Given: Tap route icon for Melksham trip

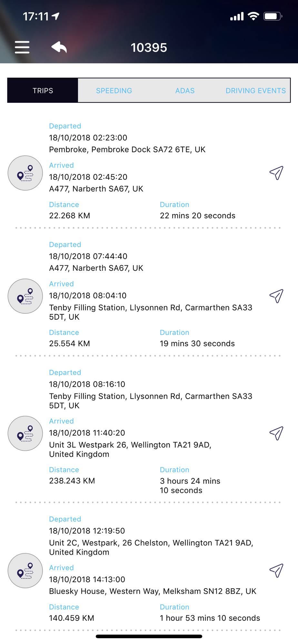Looking at the screenshot, I should pos(25,571).
